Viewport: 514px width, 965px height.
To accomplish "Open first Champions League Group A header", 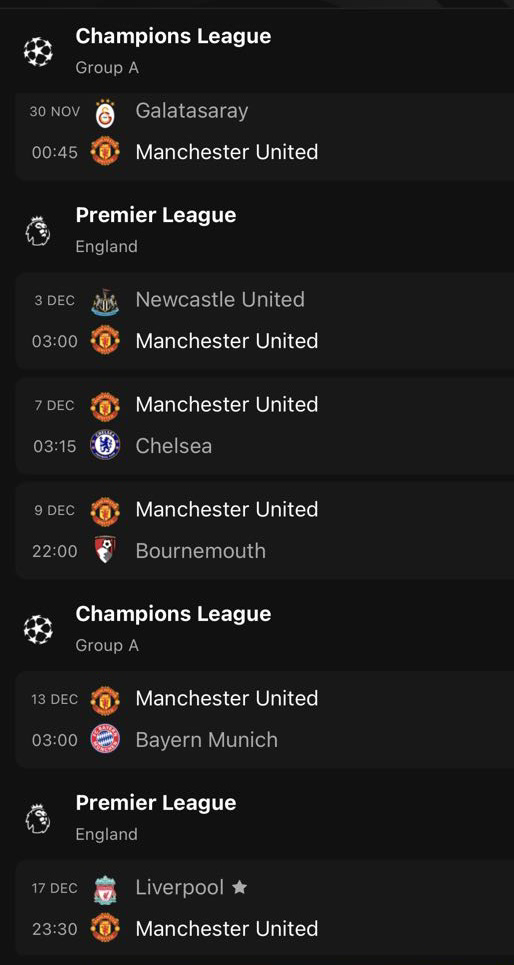I will (173, 50).
